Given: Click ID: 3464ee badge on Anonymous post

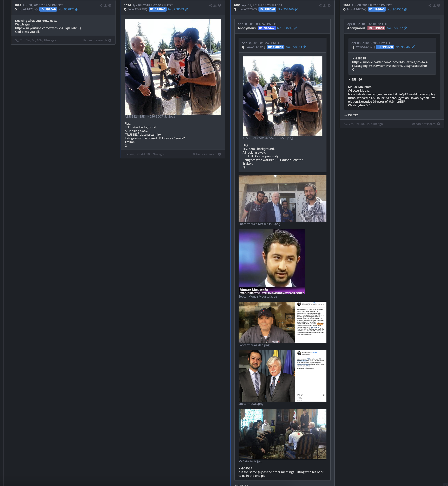Looking at the screenshot, I should point(267,28).
